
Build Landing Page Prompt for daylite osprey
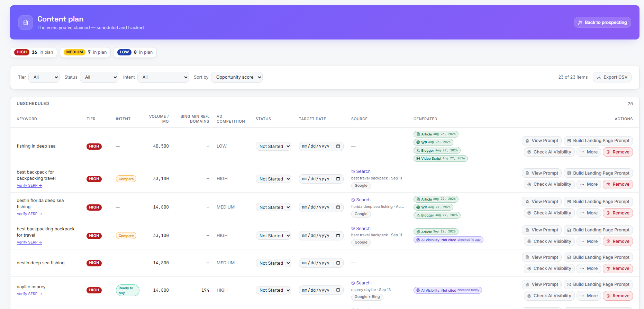pyautogui.click(x=598, y=284)
